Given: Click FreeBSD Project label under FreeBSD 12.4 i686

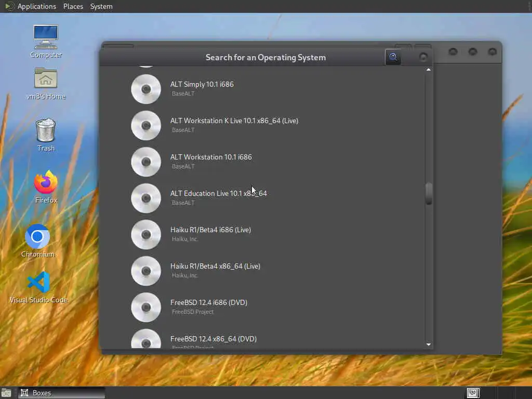Looking at the screenshot, I should point(193,312).
